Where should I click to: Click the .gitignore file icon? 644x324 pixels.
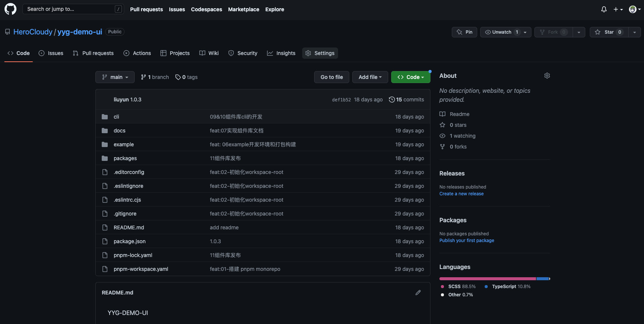(x=105, y=214)
